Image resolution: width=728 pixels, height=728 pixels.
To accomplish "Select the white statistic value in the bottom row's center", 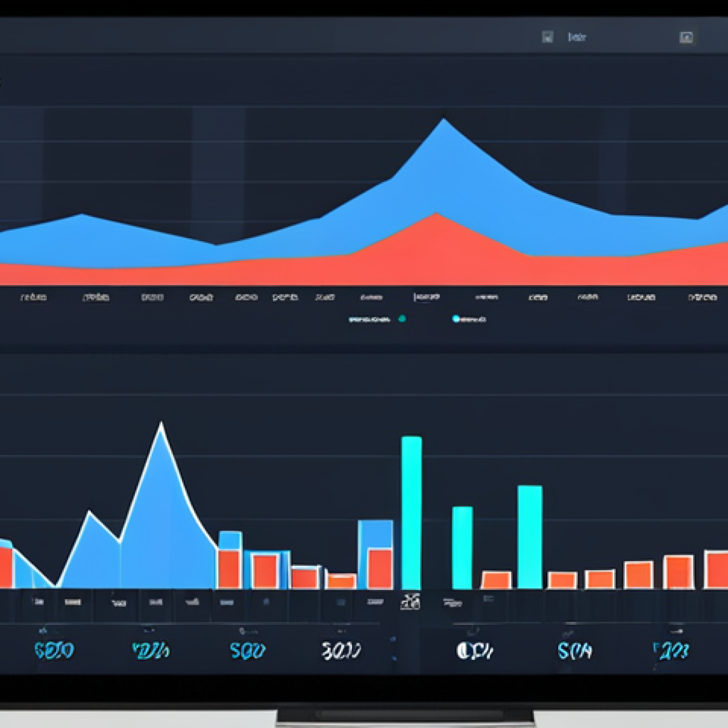I will (x=341, y=650).
